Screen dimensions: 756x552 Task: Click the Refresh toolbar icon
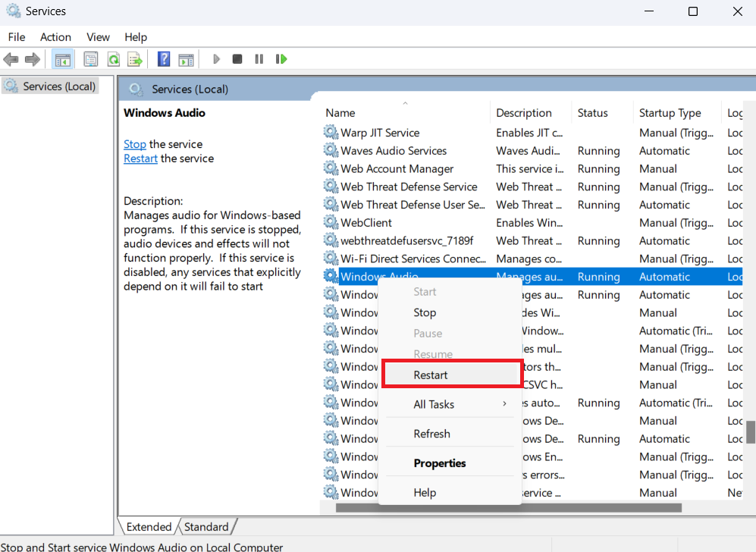click(113, 59)
